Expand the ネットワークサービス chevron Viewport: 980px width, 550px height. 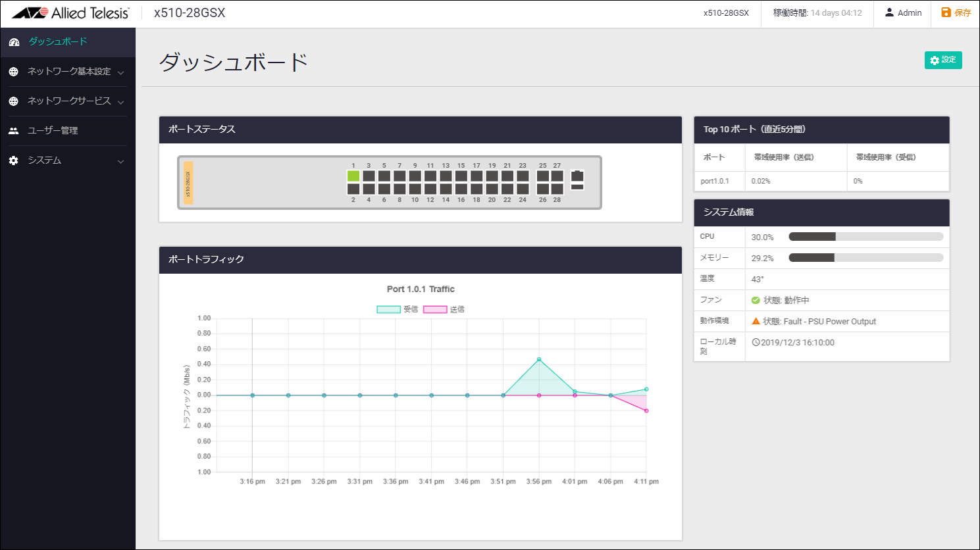[x=120, y=102]
